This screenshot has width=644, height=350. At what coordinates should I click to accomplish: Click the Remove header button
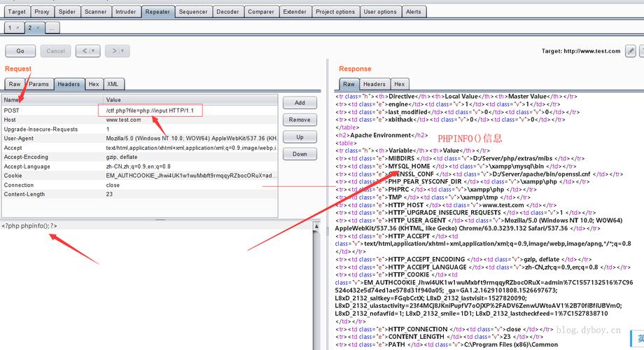tap(300, 120)
